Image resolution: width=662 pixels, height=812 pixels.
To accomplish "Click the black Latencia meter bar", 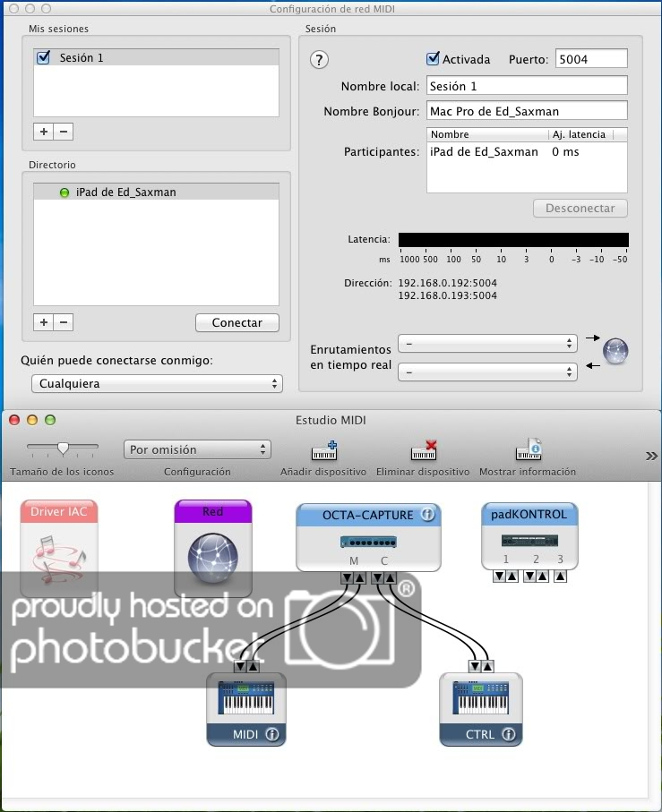I will pos(513,239).
